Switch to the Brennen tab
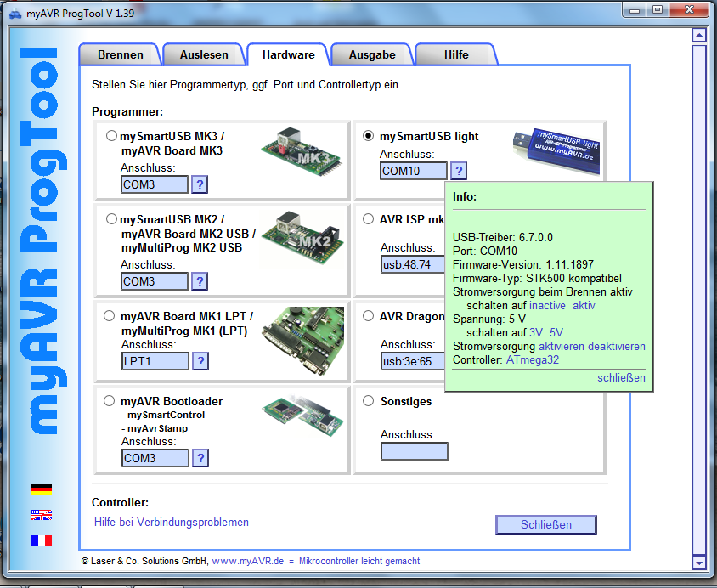717x588 pixels. click(x=121, y=55)
